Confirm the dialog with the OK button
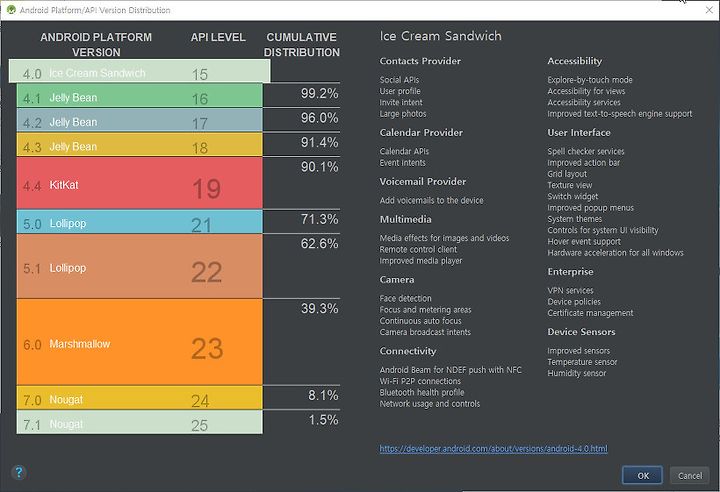720x492 pixels. (642, 475)
